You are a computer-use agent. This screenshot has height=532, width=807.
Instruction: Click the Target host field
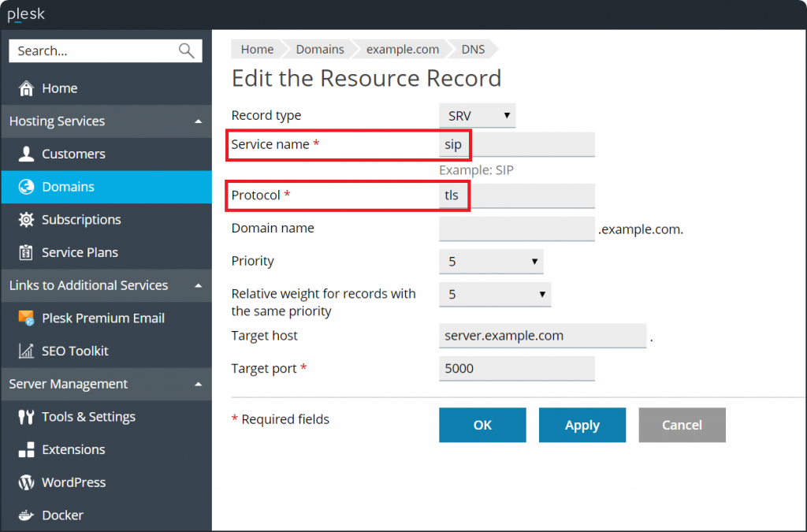click(542, 336)
